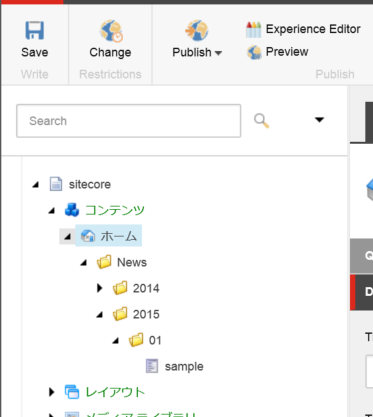The height and width of the screenshot is (417, 373).
Task: Collapse the News folder node
Action: pos(84,263)
